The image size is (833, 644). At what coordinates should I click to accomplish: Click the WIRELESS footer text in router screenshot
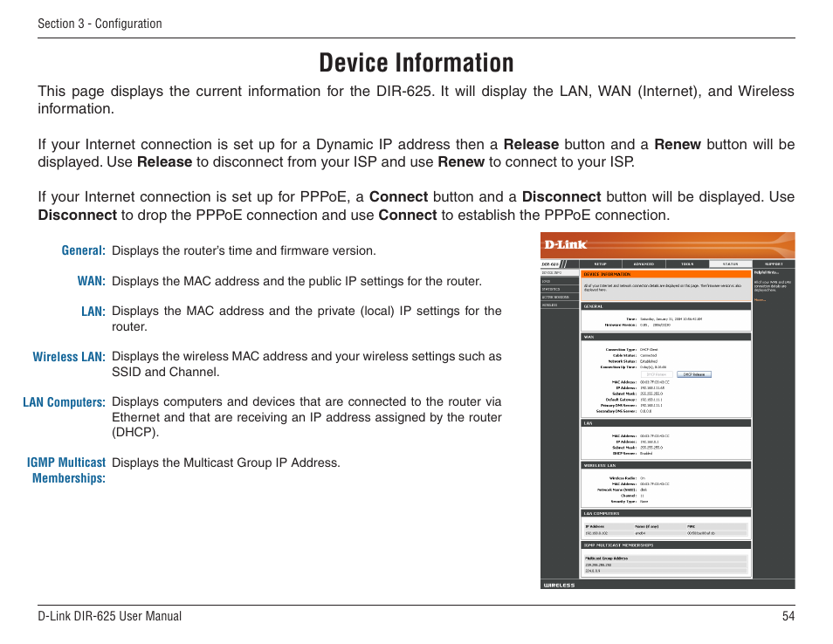coord(559,585)
